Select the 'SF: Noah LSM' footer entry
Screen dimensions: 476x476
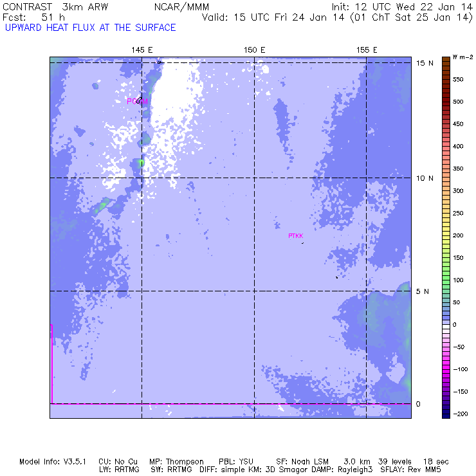click(302, 462)
